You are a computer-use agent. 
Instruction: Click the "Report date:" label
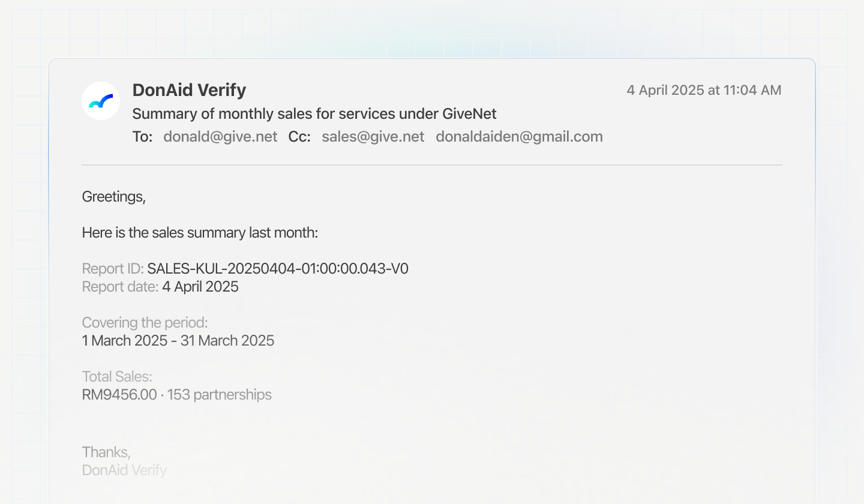[120, 287]
